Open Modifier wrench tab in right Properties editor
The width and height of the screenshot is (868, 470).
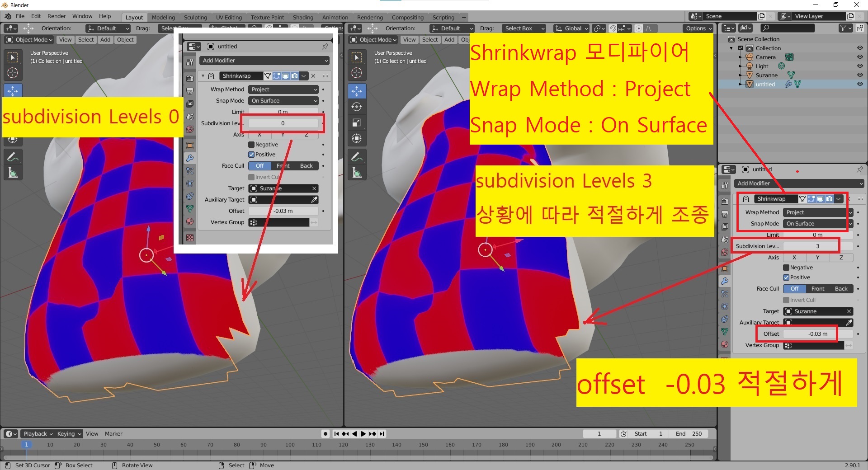coord(725,281)
